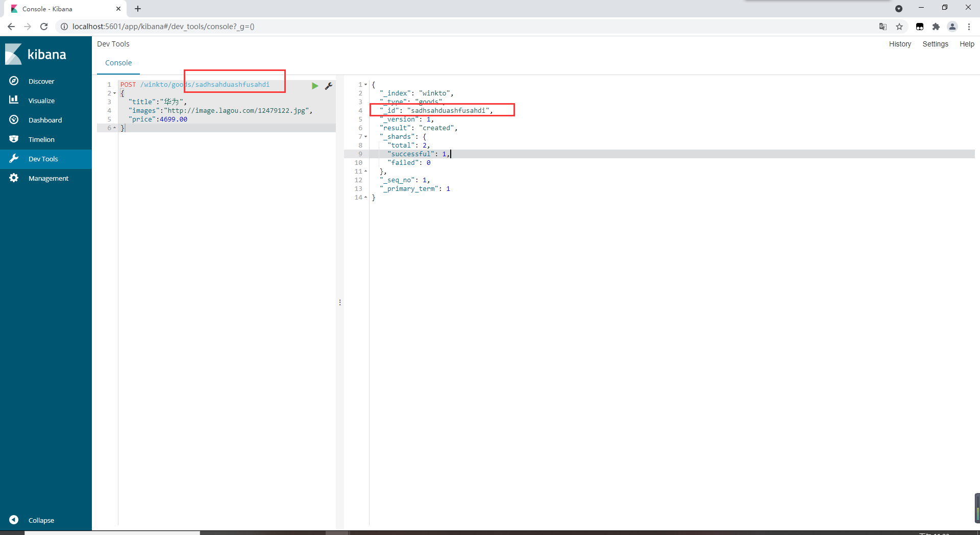Open the Help panel

tap(967, 44)
